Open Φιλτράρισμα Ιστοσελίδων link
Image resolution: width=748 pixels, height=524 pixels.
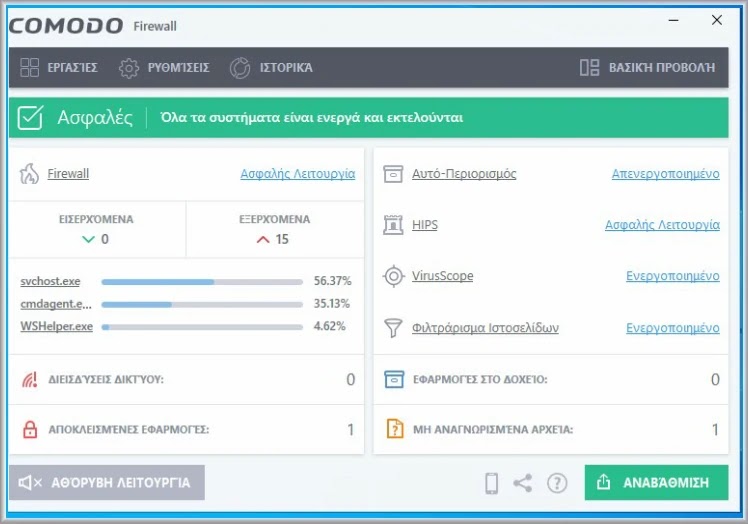(x=485, y=328)
